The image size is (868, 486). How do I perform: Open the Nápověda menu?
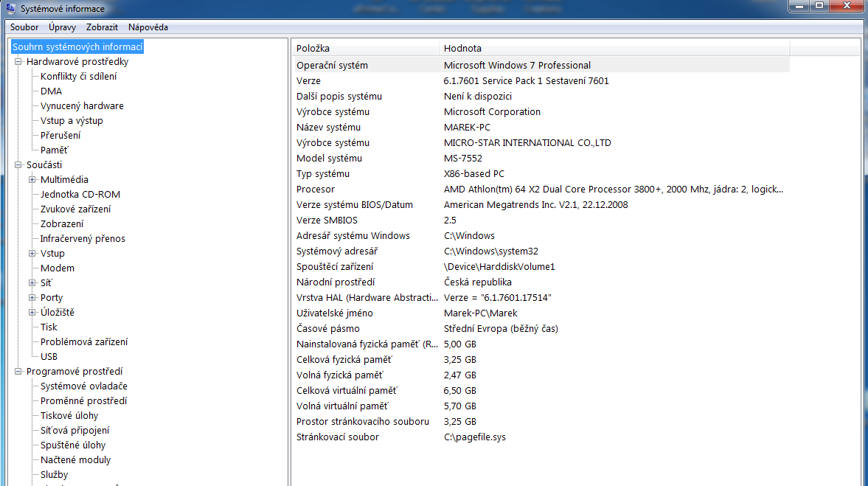pyautogui.click(x=147, y=27)
